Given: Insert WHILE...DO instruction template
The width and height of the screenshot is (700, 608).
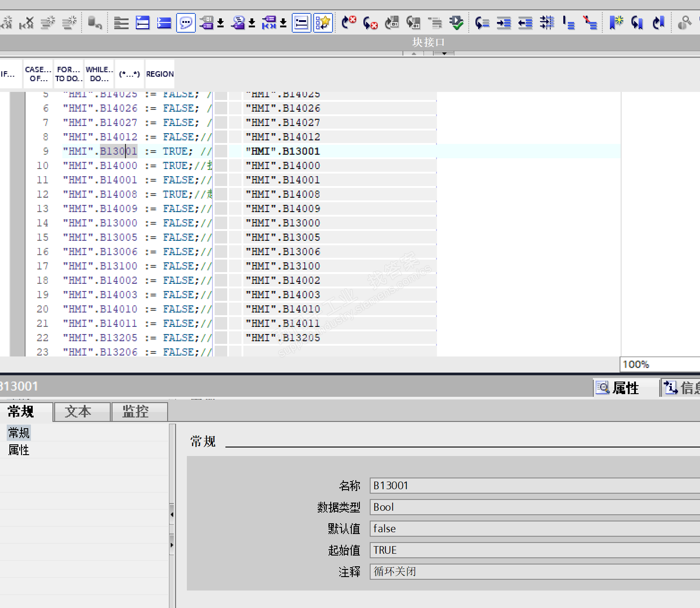Looking at the screenshot, I should 99,74.
